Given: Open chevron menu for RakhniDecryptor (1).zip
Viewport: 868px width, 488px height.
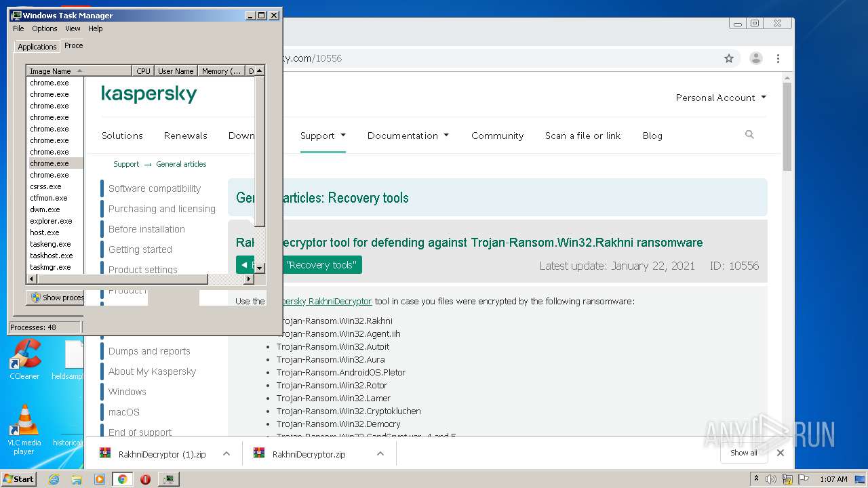Looking at the screenshot, I should [226, 453].
